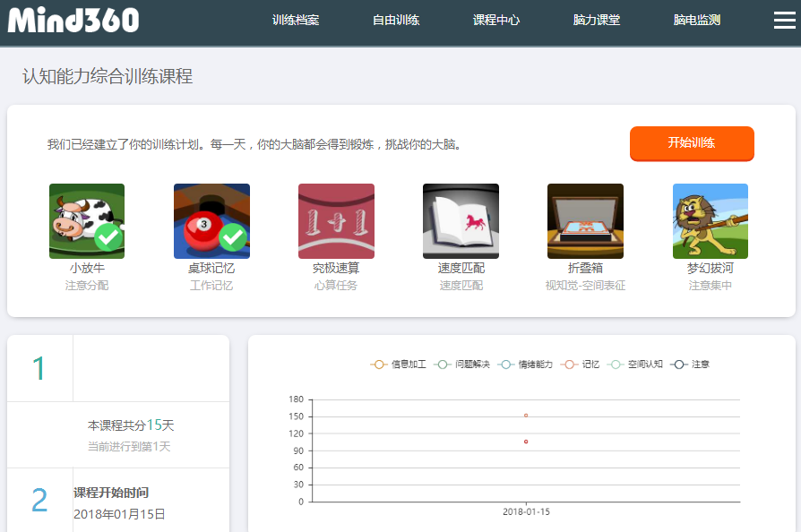Click the Mind360 logo
The image size is (801, 532).
(x=73, y=20)
